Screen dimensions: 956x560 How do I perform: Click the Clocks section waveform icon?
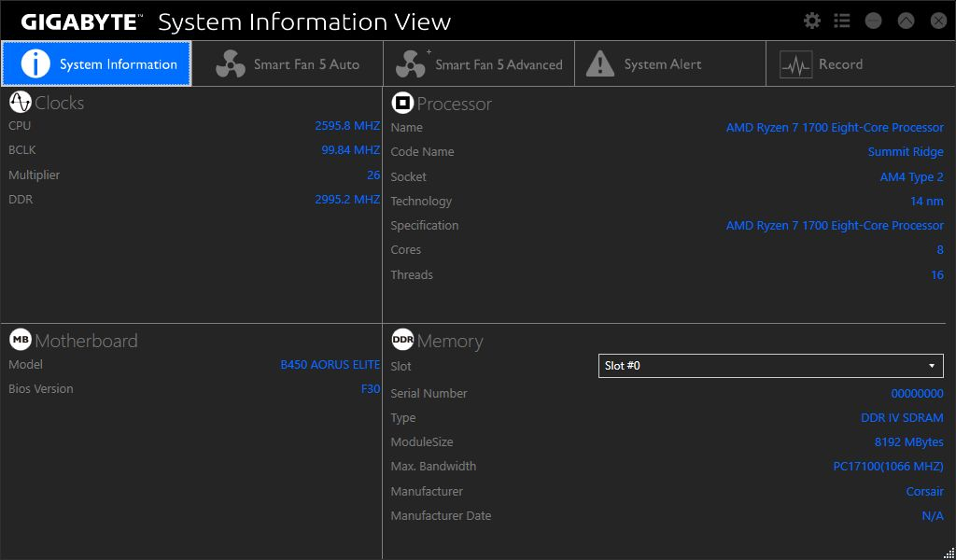point(21,102)
